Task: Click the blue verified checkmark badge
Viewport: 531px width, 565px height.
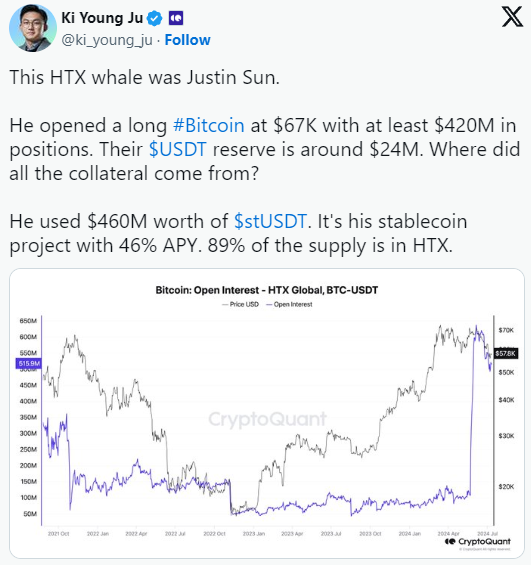Action: pos(155,18)
